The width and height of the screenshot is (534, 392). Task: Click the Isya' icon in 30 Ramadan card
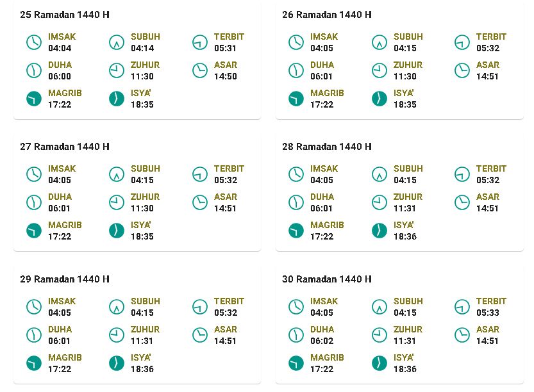(x=379, y=363)
